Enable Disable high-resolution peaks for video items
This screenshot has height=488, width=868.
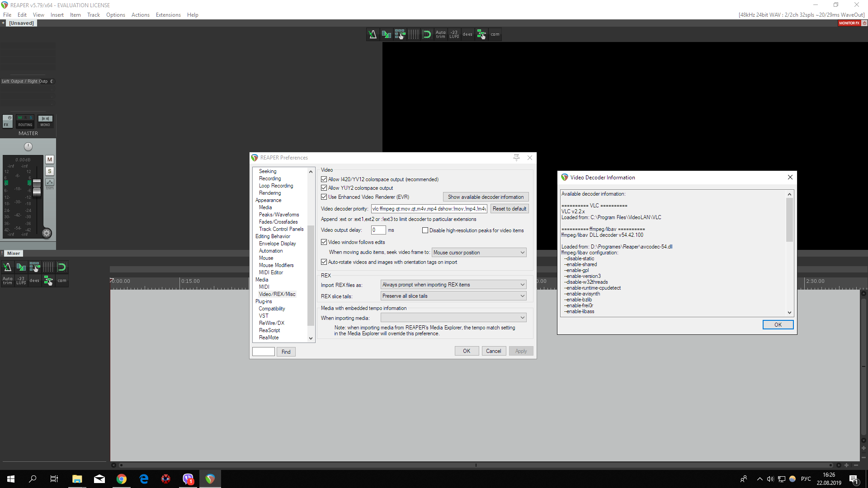click(x=425, y=230)
